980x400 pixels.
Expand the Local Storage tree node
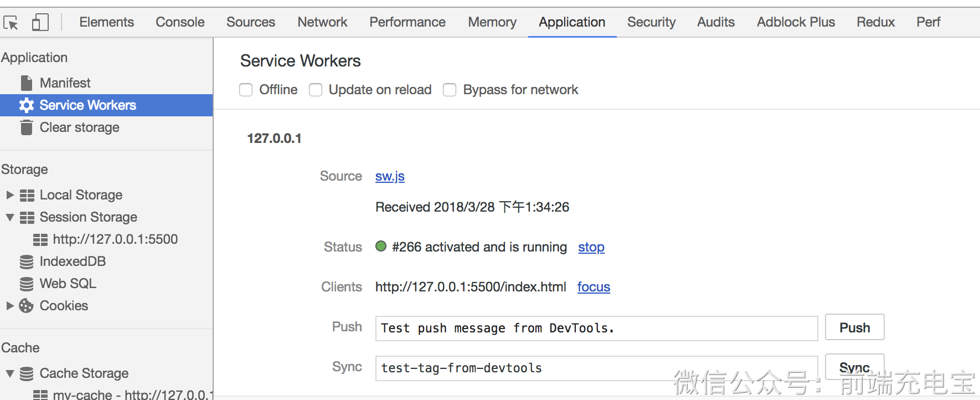click(10, 195)
